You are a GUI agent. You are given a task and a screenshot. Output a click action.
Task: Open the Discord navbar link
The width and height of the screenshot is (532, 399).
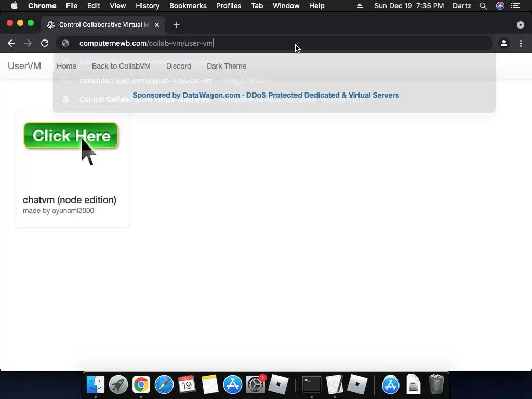[x=179, y=66]
